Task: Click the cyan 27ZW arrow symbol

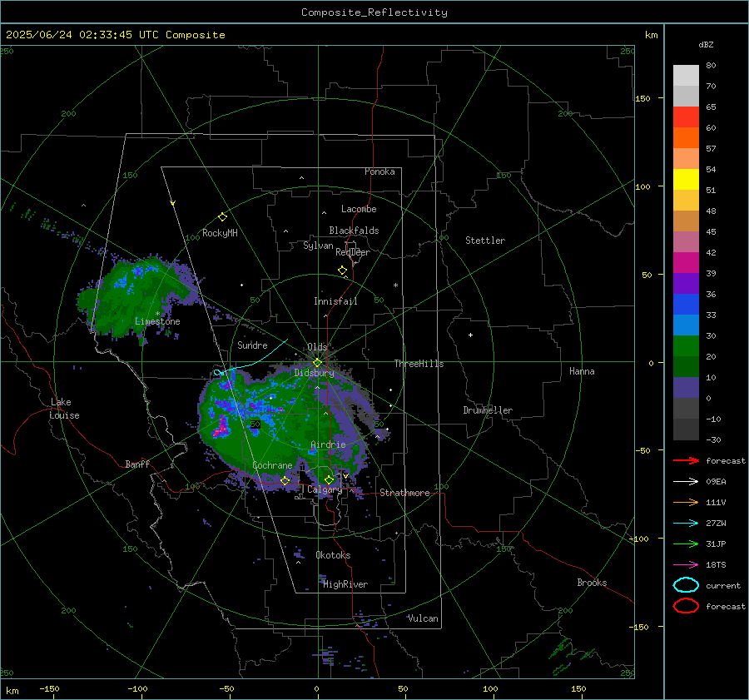Action: click(686, 524)
